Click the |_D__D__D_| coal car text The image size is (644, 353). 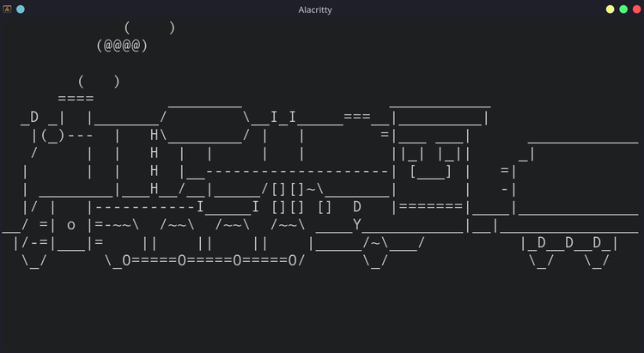(569, 243)
